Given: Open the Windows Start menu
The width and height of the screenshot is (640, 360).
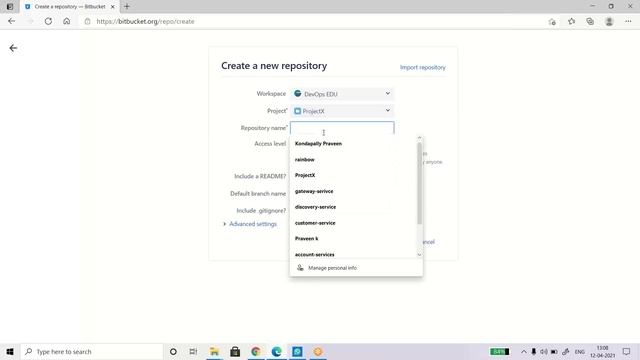Looking at the screenshot, I should point(10,351).
